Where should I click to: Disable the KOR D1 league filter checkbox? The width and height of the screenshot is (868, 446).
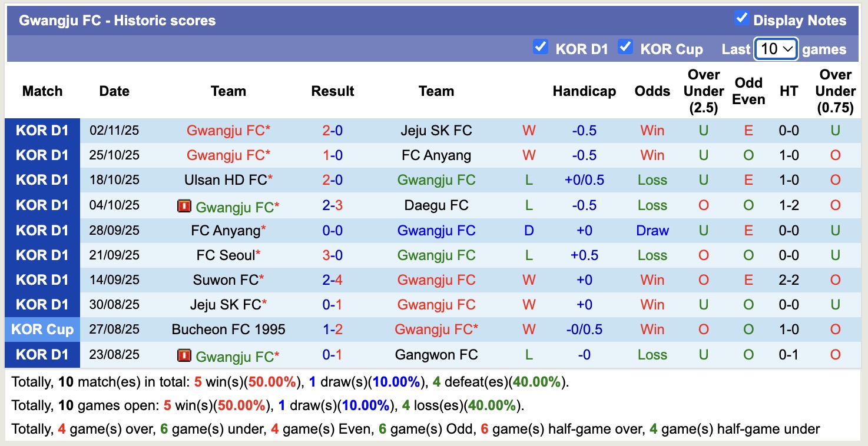point(541,46)
